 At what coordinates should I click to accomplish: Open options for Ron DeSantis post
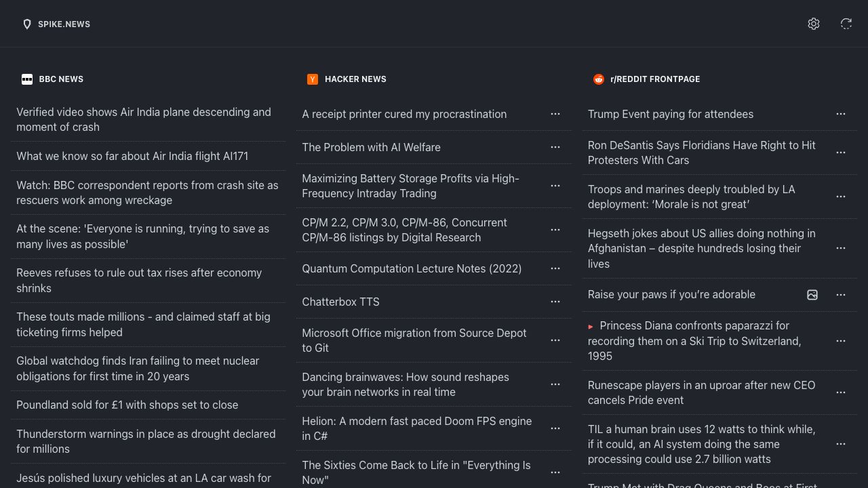tap(841, 152)
